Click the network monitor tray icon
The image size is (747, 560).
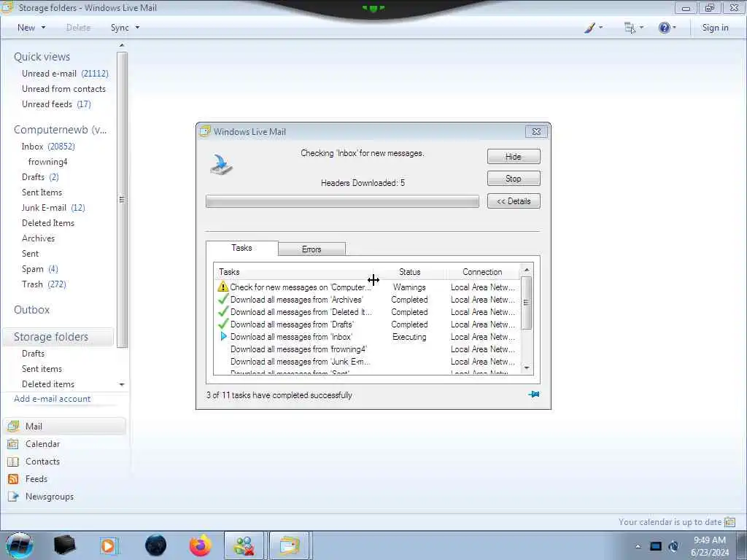pos(656,546)
